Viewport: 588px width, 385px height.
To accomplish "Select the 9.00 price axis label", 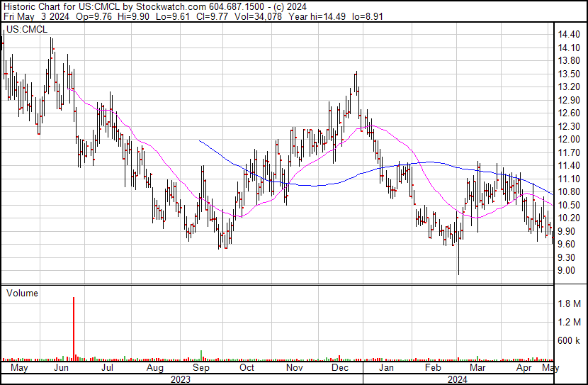I will tap(566, 271).
